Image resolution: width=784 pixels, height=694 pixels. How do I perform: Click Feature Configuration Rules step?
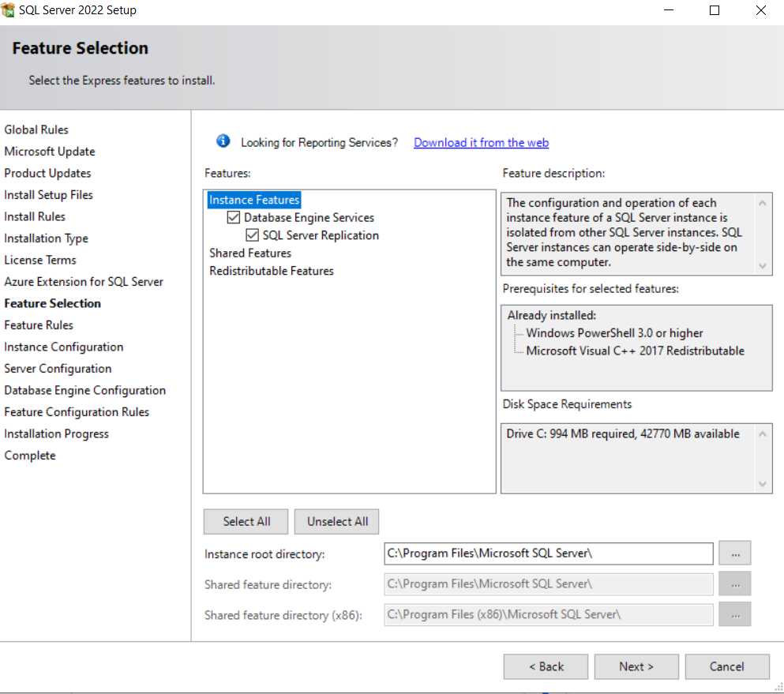point(77,412)
